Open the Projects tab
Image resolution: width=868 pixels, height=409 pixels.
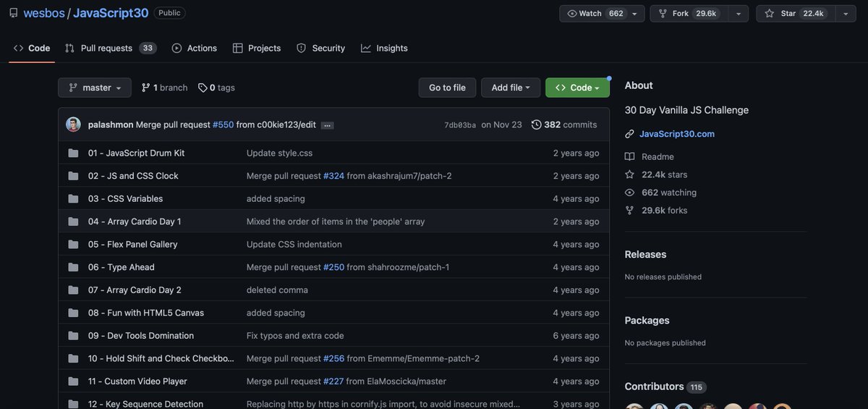[x=257, y=48]
